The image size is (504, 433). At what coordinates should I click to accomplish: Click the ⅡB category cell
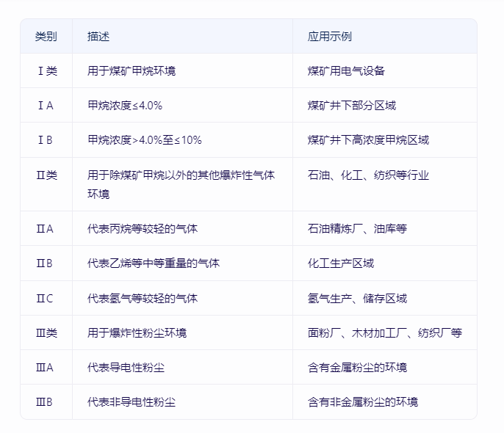click(x=46, y=263)
